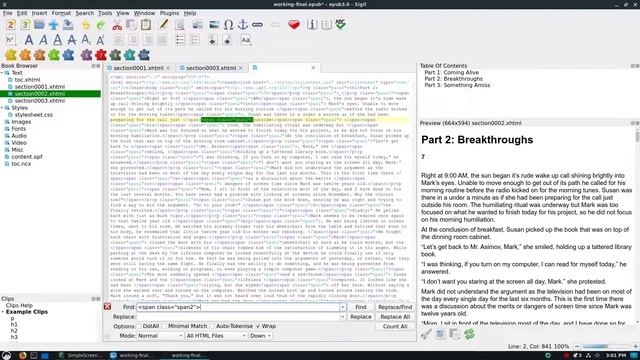
Task: Close the Find & Replace panel with red X
Action: tap(107, 307)
